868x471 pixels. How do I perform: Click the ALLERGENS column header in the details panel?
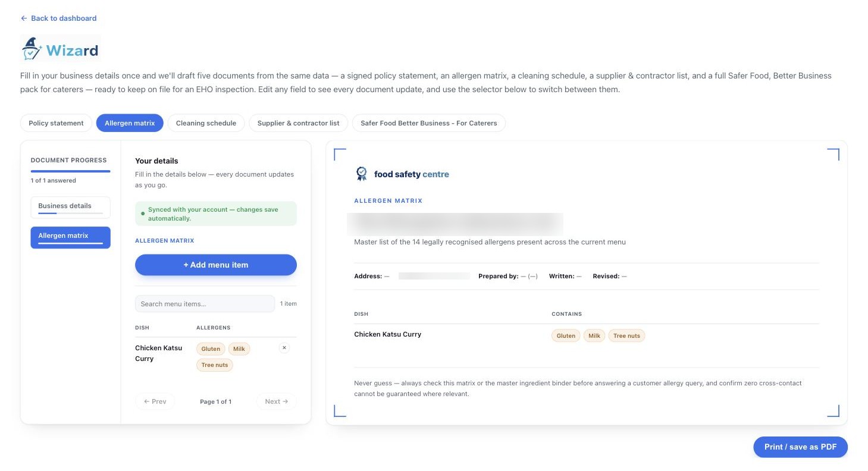pyautogui.click(x=213, y=328)
